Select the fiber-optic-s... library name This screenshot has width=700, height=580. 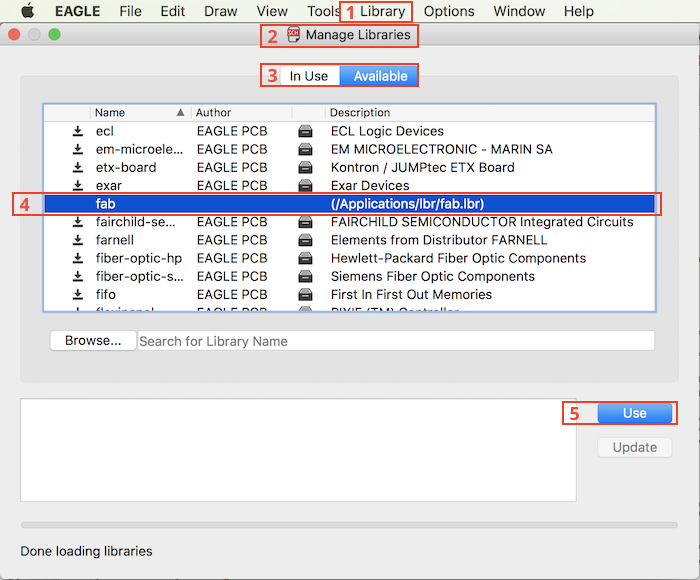140,276
